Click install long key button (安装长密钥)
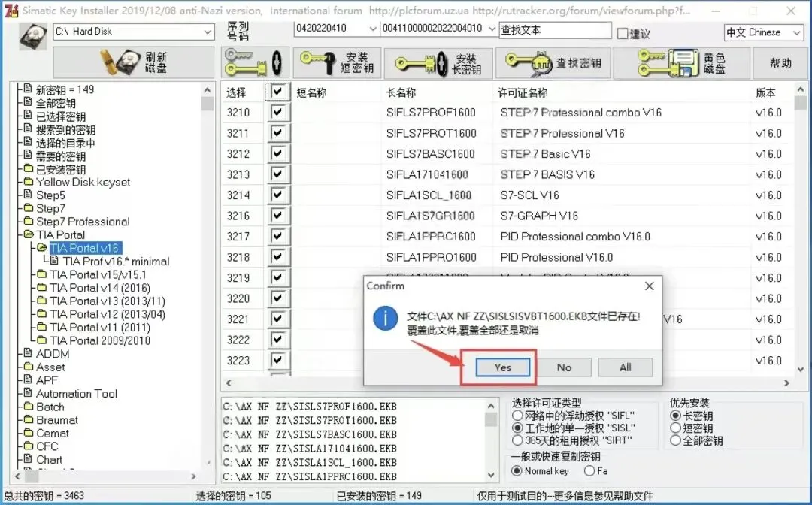Screen dimensions: 812x505 click(x=438, y=64)
